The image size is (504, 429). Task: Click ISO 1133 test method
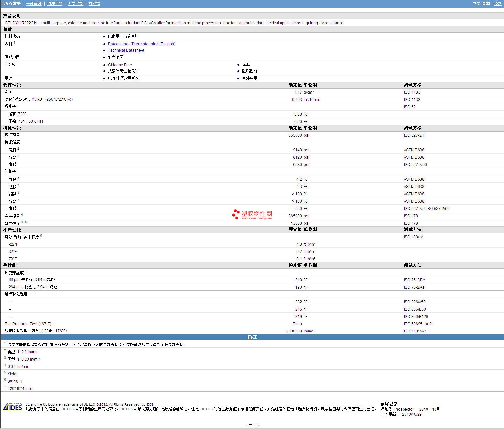(412, 100)
